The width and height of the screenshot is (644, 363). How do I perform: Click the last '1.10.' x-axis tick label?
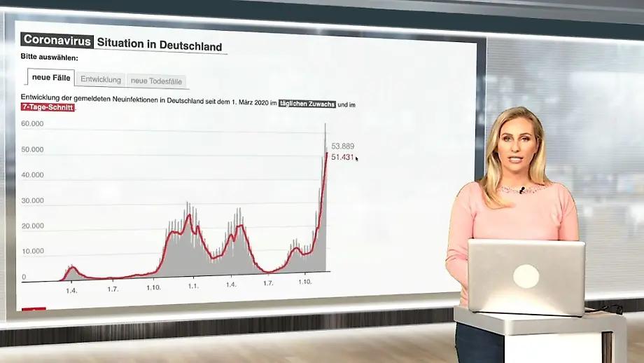(x=304, y=282)
